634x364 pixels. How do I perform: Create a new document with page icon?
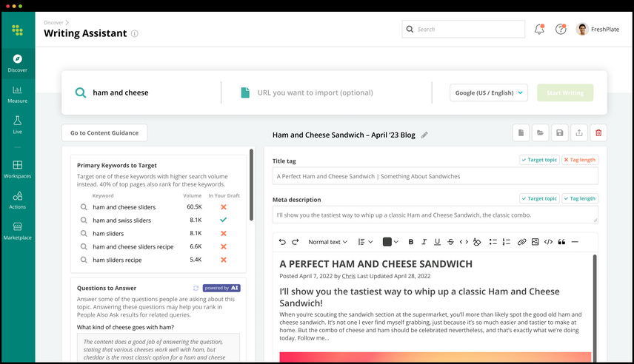coord(521,133)
